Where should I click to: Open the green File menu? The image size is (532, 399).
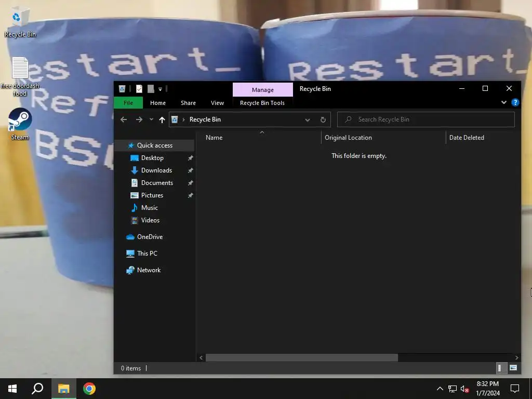coord(128,103)
